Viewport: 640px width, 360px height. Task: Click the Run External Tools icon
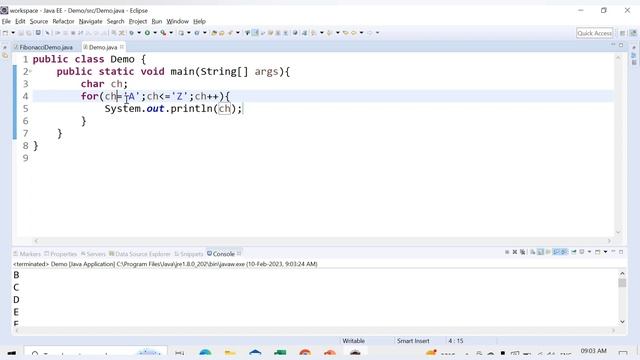[x=163, y=33]
